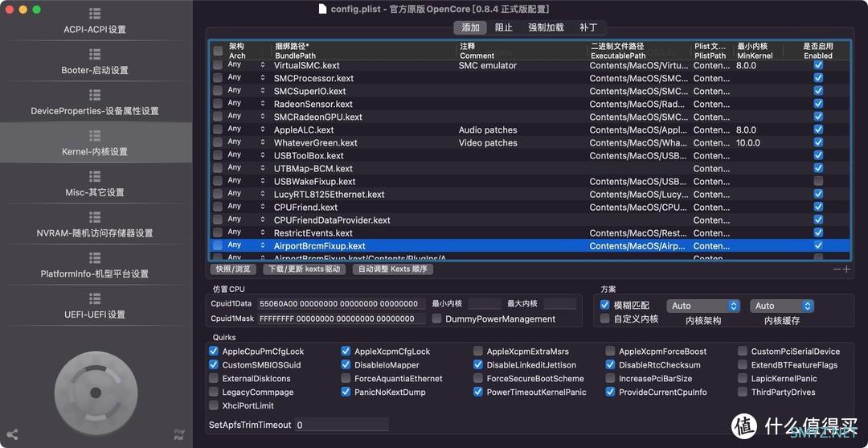Open the PlatformInfo-机型平台设置 section icon

(95, 257)
